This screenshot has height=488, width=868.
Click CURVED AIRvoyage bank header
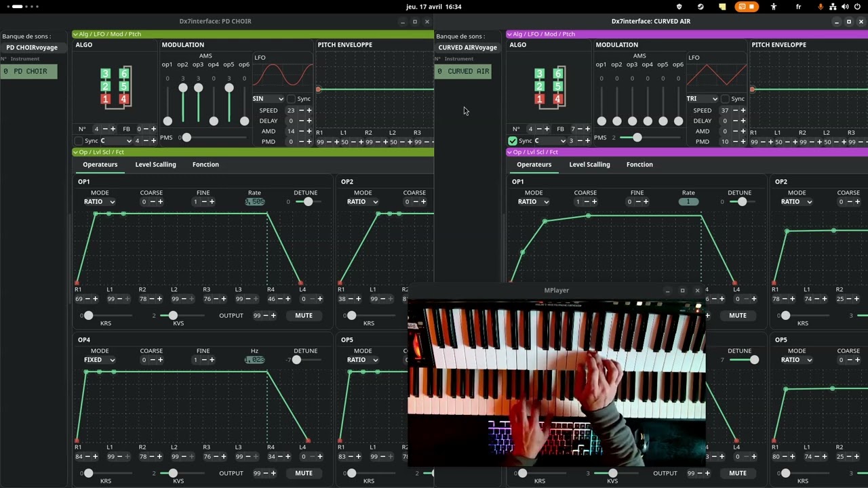pyautogui.click(x=467, y=47)
